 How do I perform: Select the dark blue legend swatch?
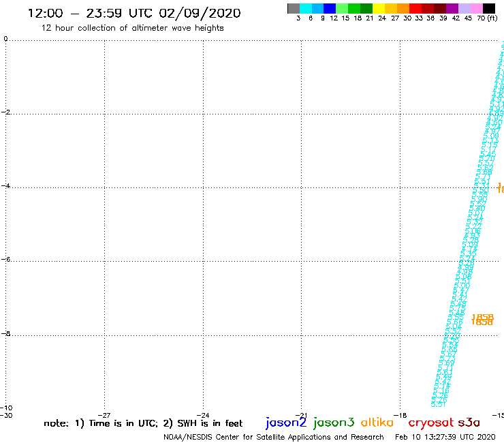pos(330,8)
